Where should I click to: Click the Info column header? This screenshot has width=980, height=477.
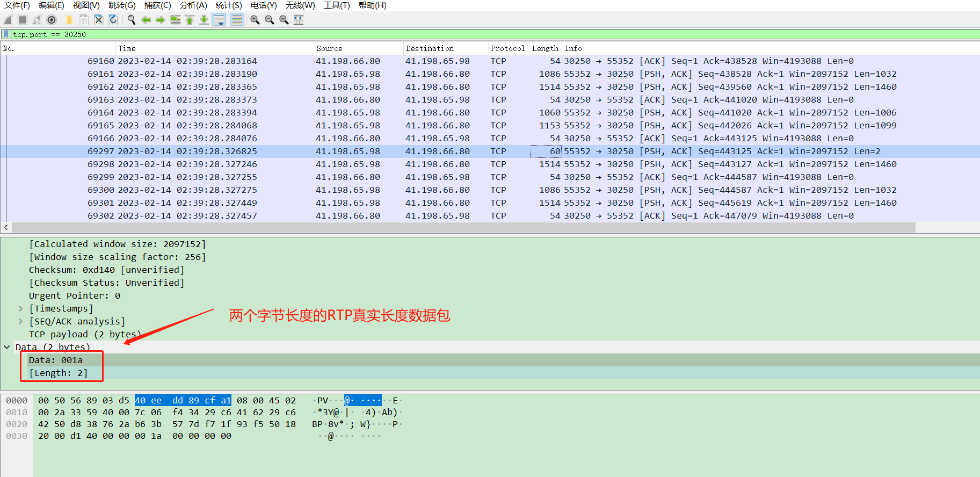point(771,48)
